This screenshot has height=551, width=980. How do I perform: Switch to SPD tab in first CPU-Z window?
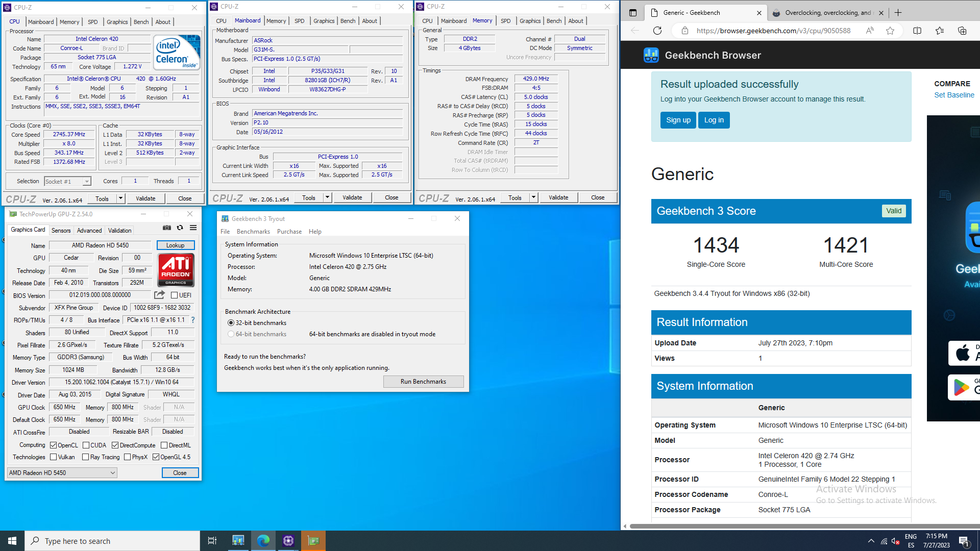92,22
